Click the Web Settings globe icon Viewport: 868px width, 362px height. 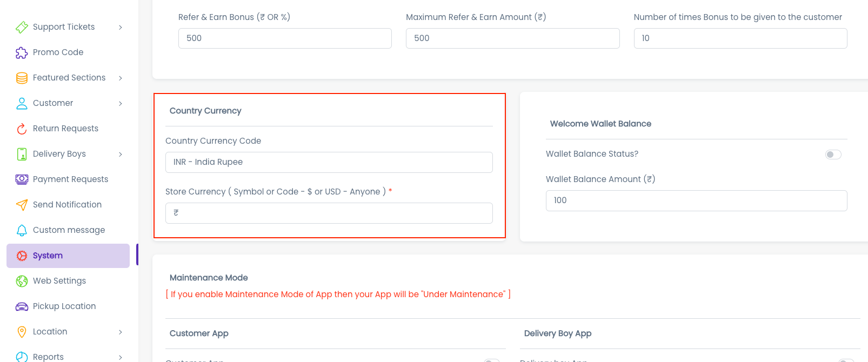22,281
